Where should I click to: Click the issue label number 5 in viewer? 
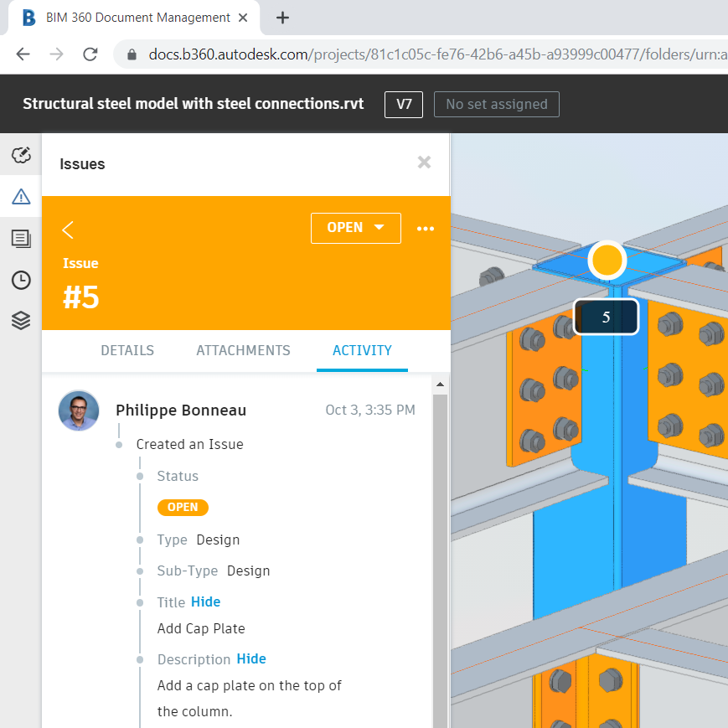[606, 318]
